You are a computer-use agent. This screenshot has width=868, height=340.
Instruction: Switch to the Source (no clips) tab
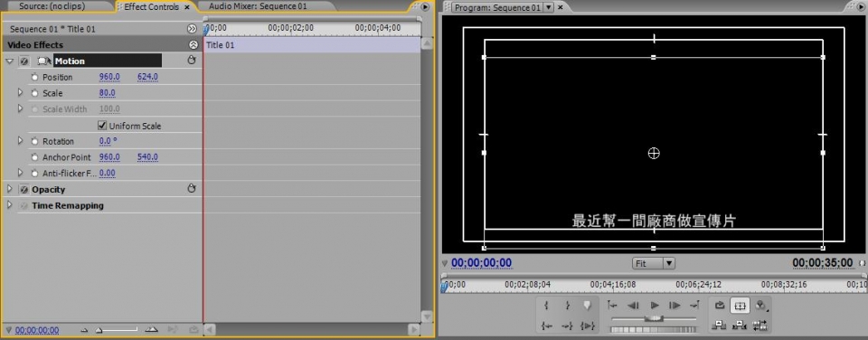click(x=53, y=6)
